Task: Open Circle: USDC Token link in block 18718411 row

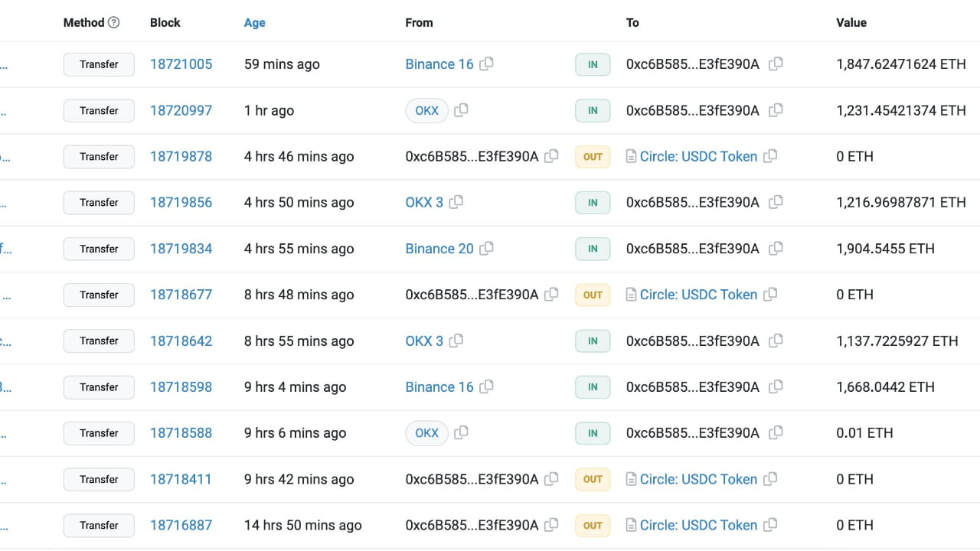Action: pyautogui.click(x=698, y=479)
